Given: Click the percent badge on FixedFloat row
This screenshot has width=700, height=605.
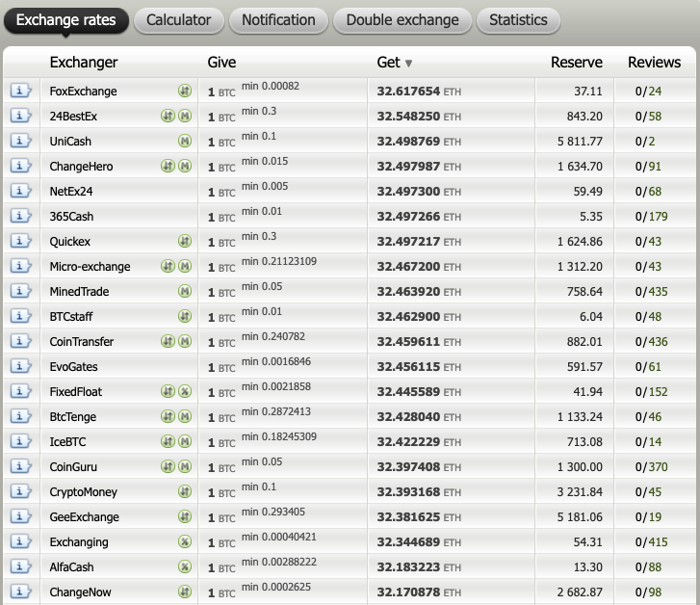Looking at the screenshot, I should point(185,392).
